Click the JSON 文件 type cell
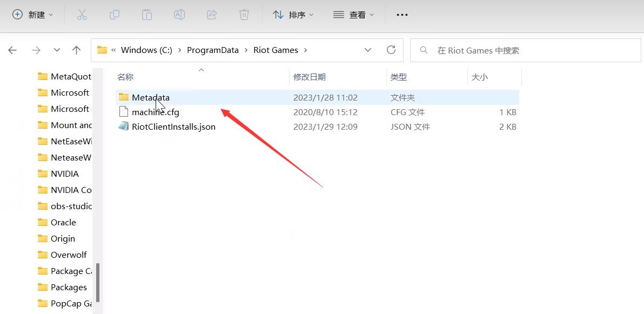The height and width of the screenshot is (314, 644). (410, 126)
